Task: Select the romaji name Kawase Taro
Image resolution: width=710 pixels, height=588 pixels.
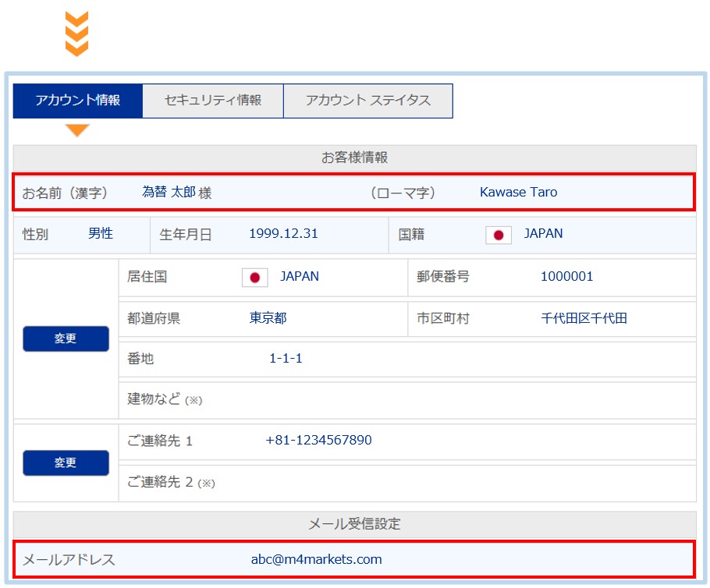Action: click(518, 192)
